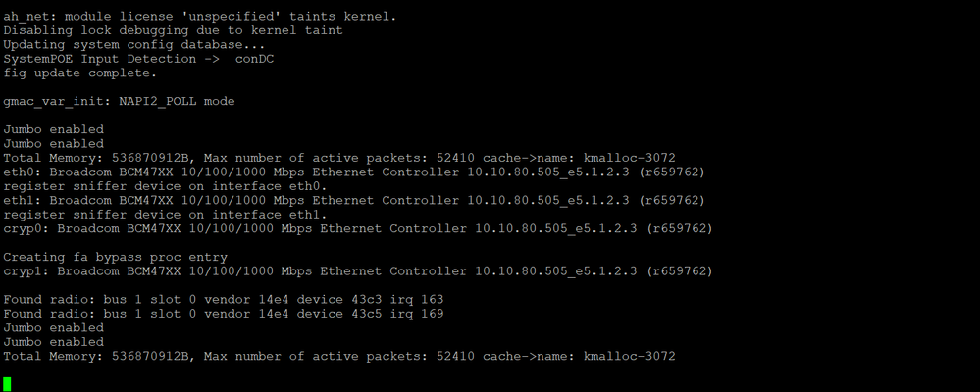Click the green terminal cursor block
This screenshot has height=392, width=980.
(7, 384)
